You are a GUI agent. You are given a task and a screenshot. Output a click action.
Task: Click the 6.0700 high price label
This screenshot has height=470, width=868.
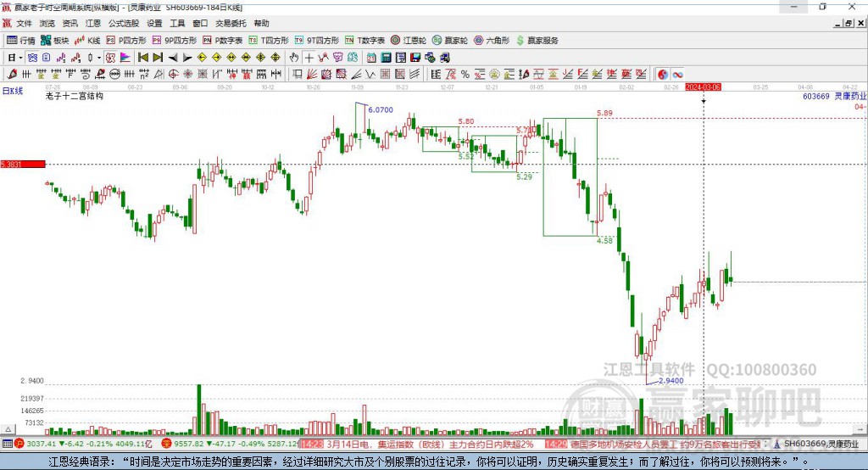(381, 109)
